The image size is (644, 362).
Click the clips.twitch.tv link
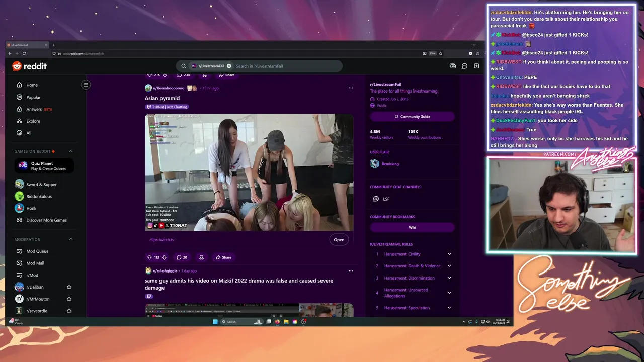coord(162,240)
